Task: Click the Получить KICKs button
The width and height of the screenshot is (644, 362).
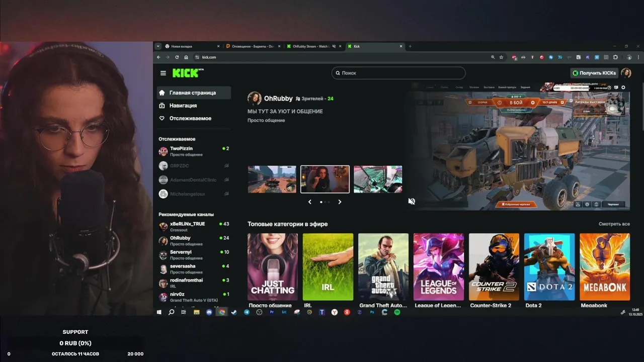Action: 594,73
